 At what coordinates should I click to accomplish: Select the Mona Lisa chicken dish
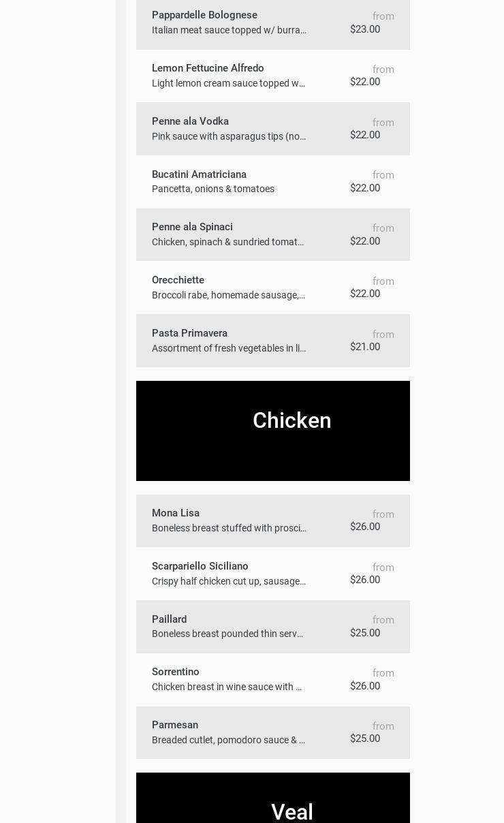pyautogui.click(x=176, y=513)
